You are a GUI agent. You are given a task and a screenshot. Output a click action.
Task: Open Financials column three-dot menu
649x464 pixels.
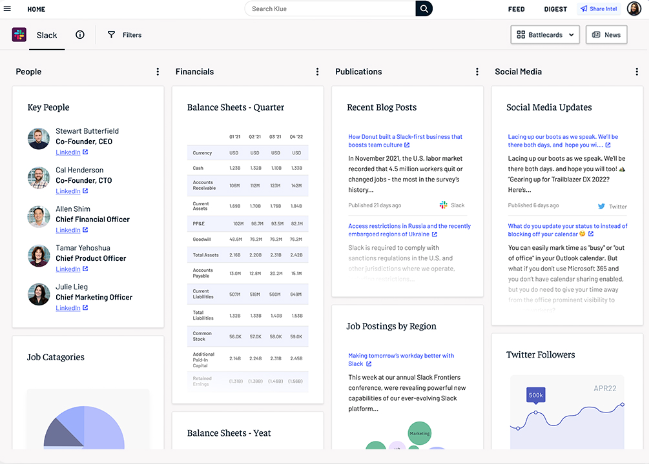pyautogui.click(x=317, y=72)
